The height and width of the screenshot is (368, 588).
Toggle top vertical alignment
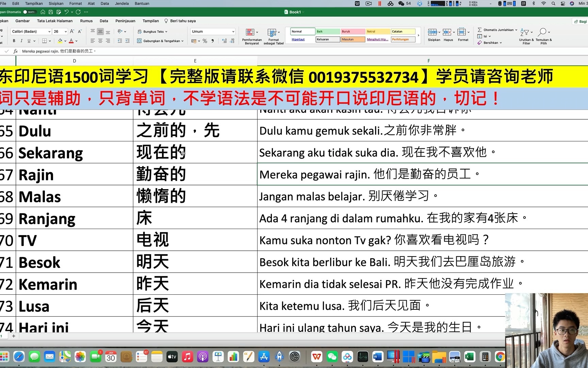click(93, 31)
